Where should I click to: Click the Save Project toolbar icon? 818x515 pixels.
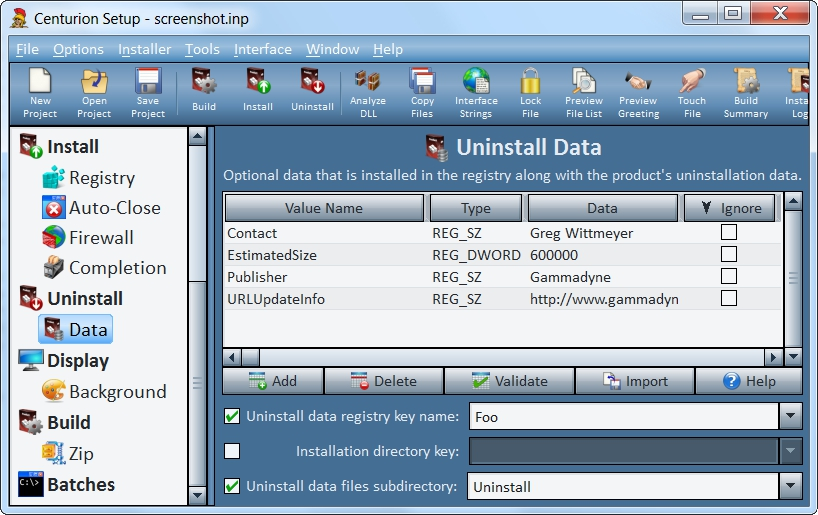tap(148, 93)
